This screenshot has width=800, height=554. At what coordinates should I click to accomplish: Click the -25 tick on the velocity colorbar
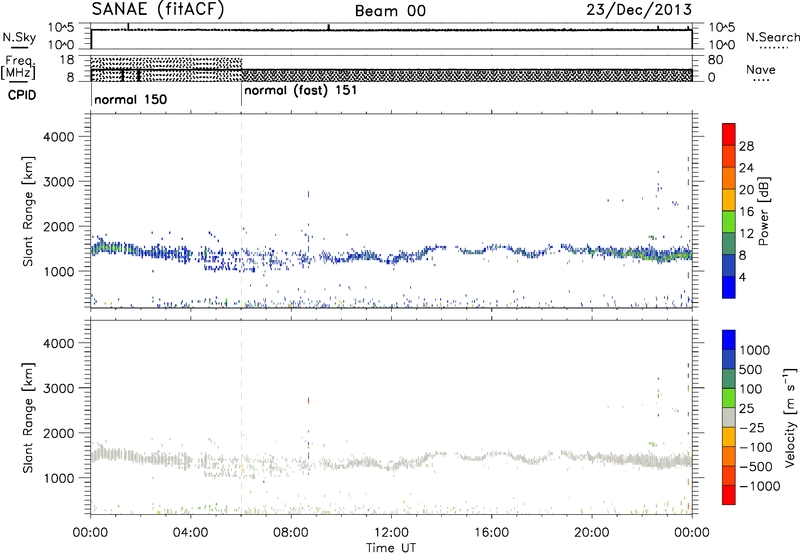pyautogui.click(x=753, y=428)
